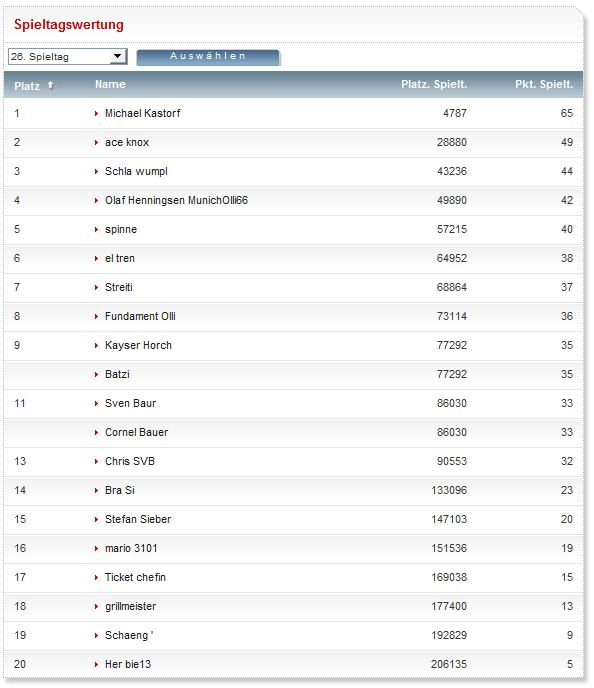Sort by Platz column header
Image resolution: width=594 pixels, height=688 pixels.
[27, 86]
